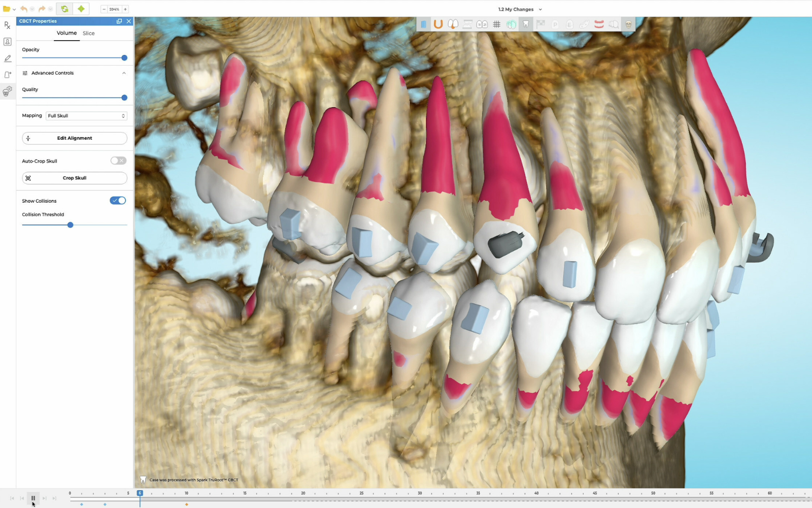Open the patient info icon in sidebar

coord(7,42)
